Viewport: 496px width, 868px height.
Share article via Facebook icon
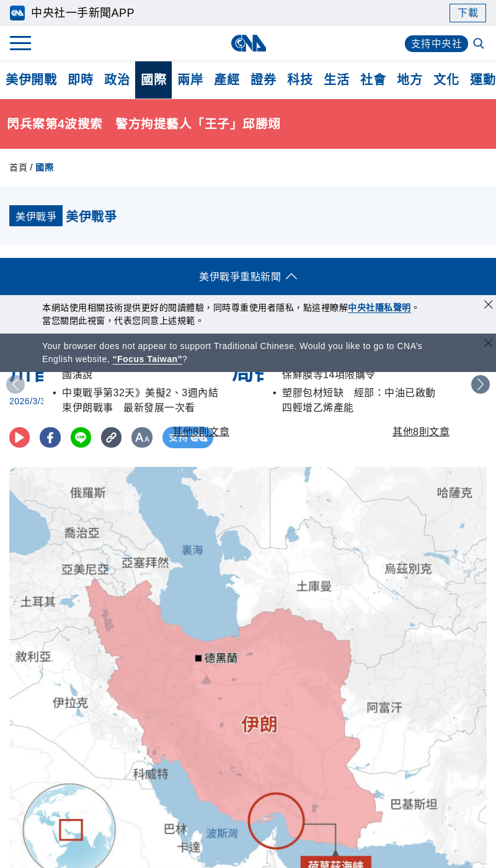[x=50, y=438]
